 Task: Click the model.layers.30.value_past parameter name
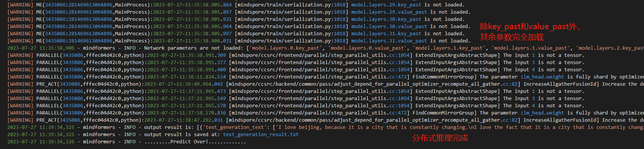(389, 27)
